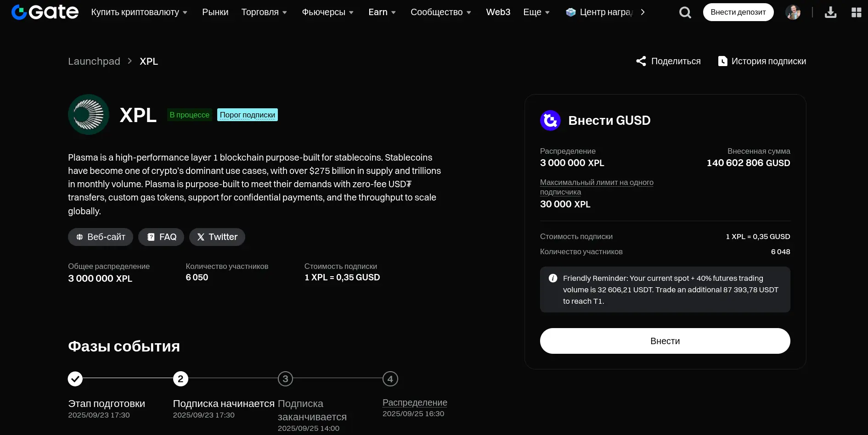The height and width of the screenshot is (435, 868).
Task: Go to Launchpad breadcrumb link
Action: [x=94, y=61]
